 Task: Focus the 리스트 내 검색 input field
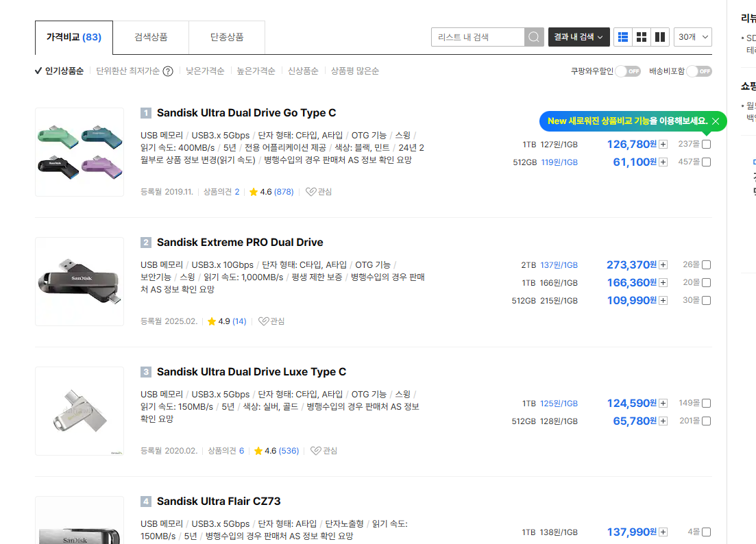point(478,37)
